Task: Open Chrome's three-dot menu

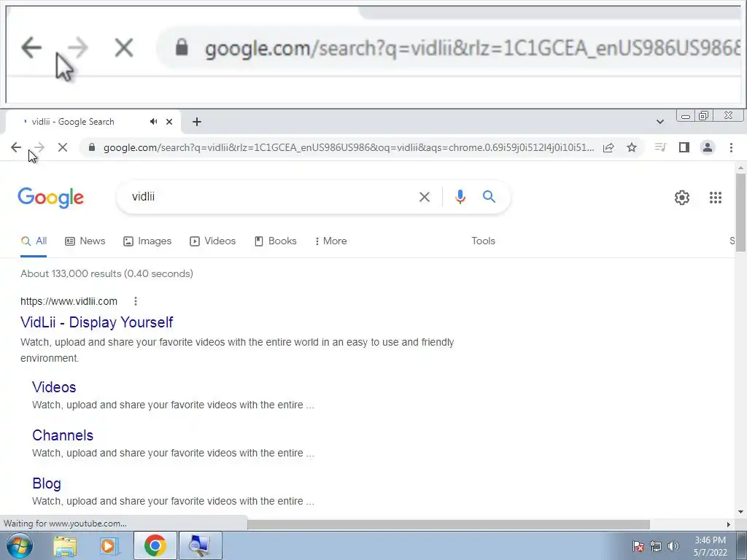Action: click(731, 147)
